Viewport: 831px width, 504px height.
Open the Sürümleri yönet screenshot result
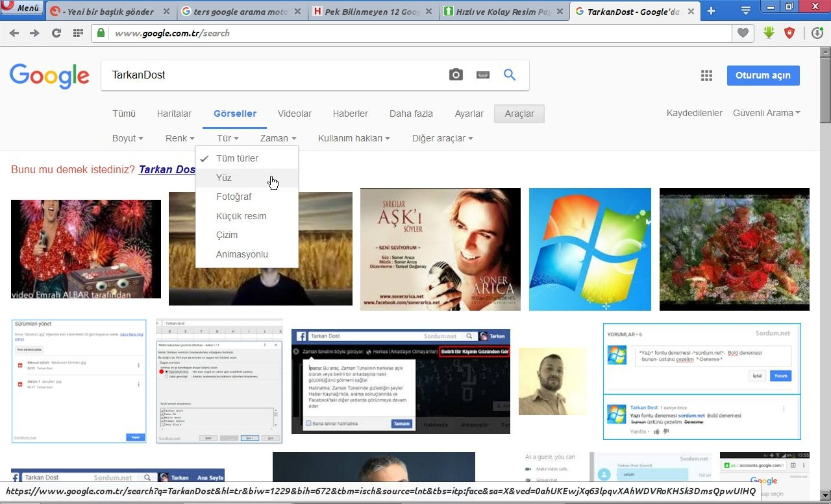79,381
